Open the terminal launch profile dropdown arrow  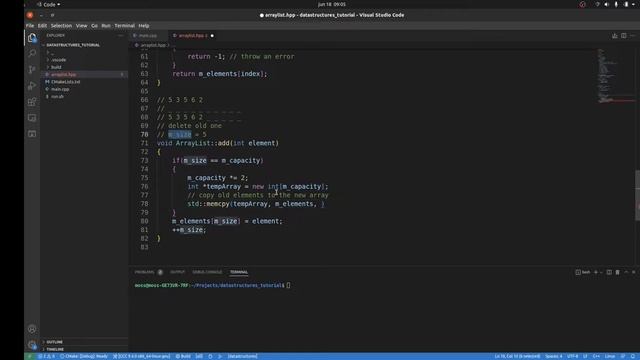point(601,272)
